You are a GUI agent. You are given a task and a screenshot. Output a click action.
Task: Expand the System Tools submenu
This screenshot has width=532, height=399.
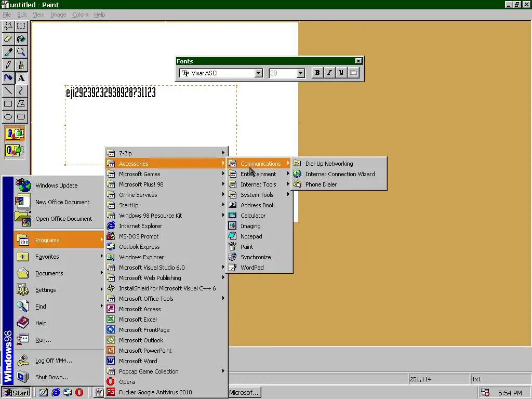(x=260, y=195)
